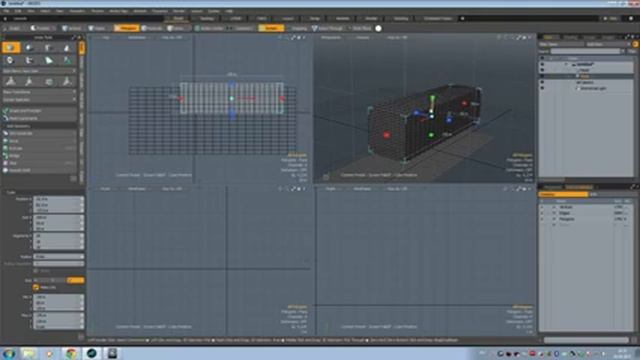Click Edges selection mode icon
This screenshot has height=360, width=640.
(91, 28)
